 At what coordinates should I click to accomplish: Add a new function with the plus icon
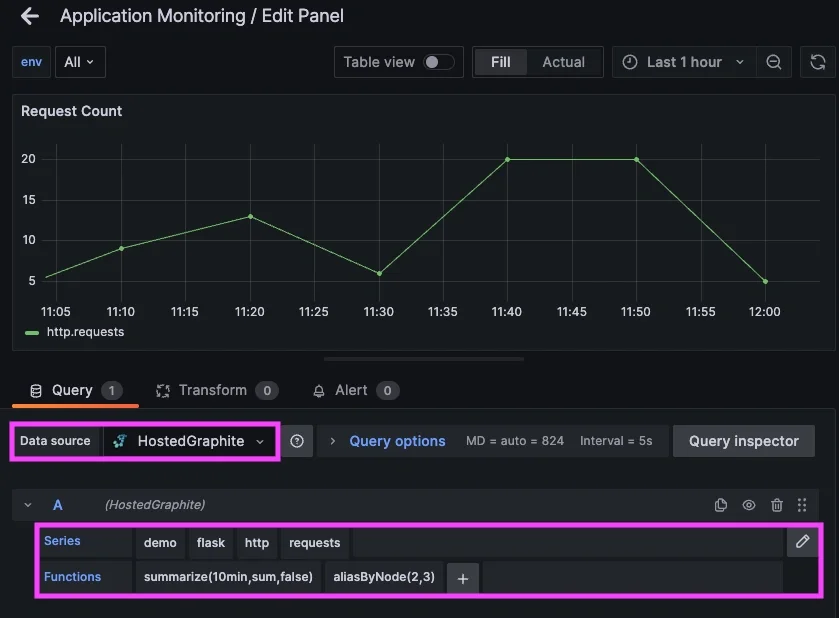pos(461,576)
